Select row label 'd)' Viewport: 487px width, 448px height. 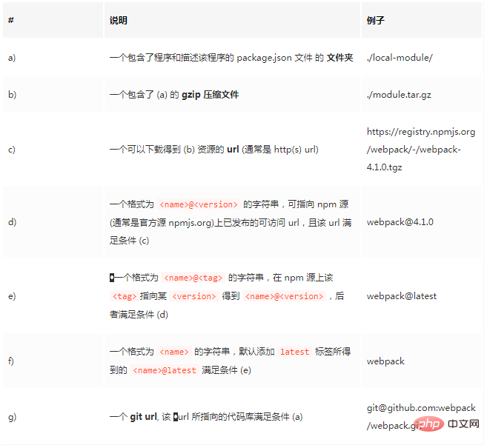12,222
